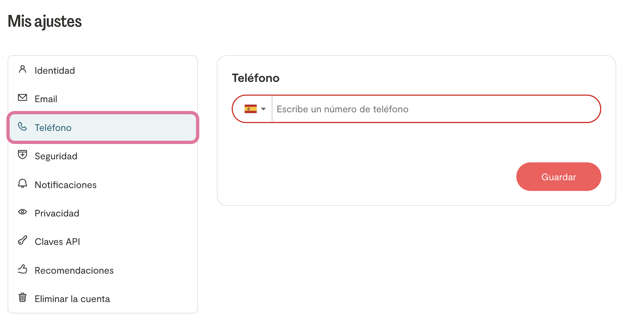Open the Claves API section
Image resolution: width=644 pixels, height=318 pixels.
coord(57,242)
